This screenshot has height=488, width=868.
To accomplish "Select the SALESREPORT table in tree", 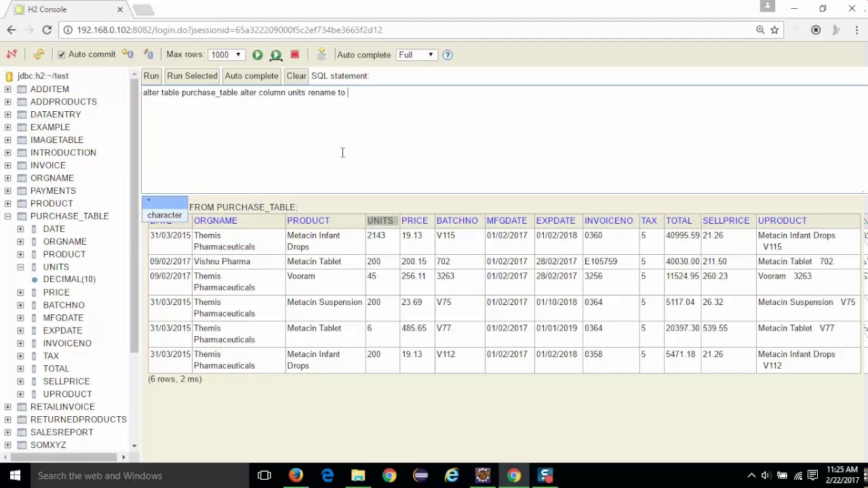I will coord(62,432).
